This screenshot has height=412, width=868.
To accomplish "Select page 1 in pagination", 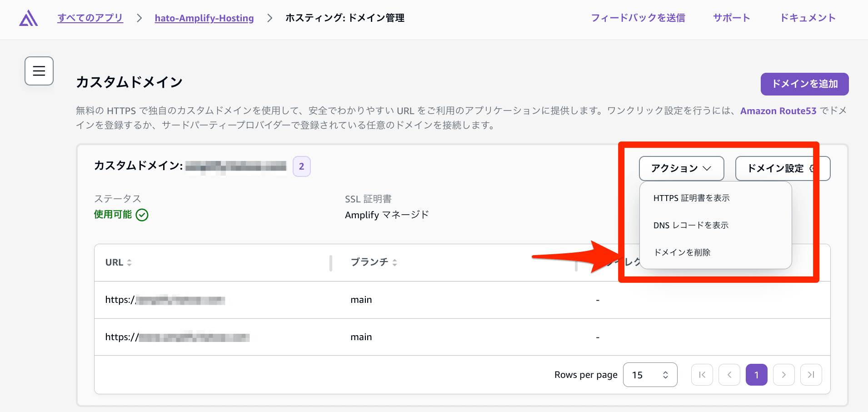I will pos(757,375).
